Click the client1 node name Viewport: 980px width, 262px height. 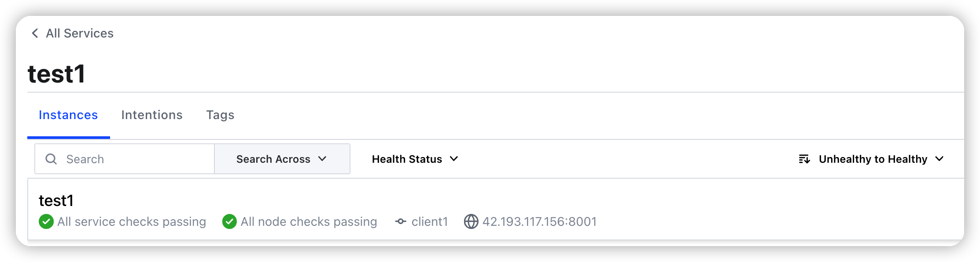tap(430, 221)
